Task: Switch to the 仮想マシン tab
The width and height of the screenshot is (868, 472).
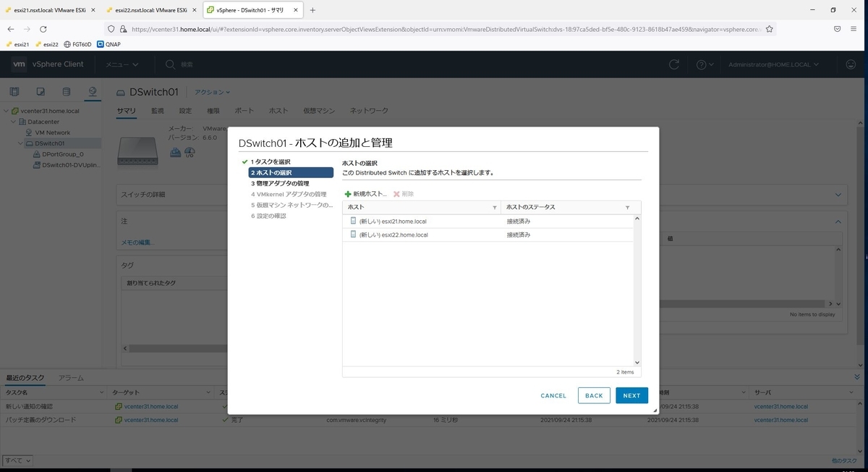Action: [319, 111]
